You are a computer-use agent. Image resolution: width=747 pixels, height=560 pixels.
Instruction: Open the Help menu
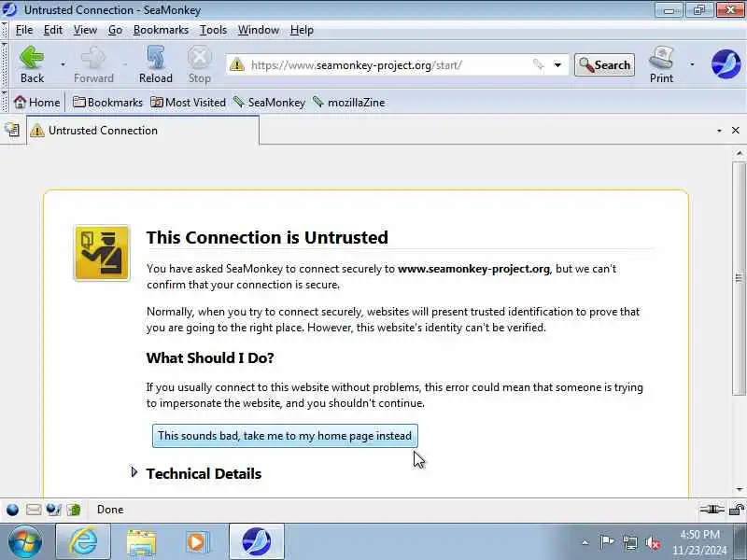click(302, 30)
